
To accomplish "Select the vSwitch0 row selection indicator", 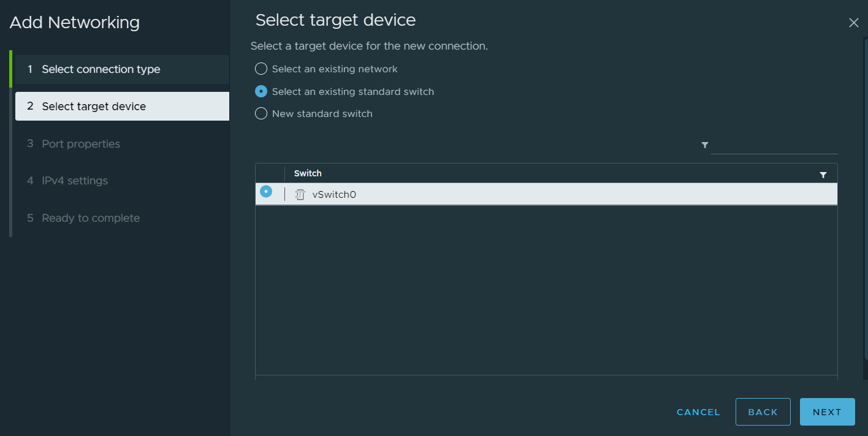I will 266,191.
